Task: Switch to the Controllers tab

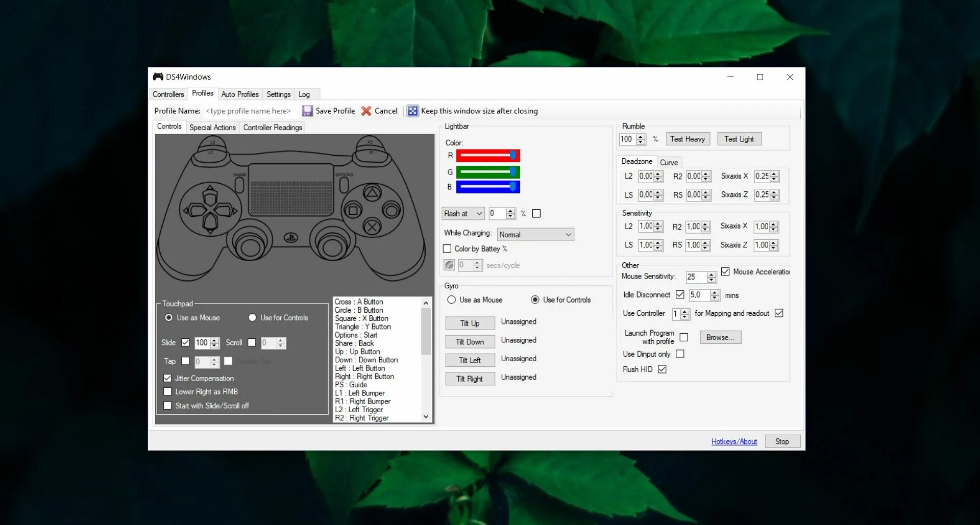Action: tap(168, 94)
